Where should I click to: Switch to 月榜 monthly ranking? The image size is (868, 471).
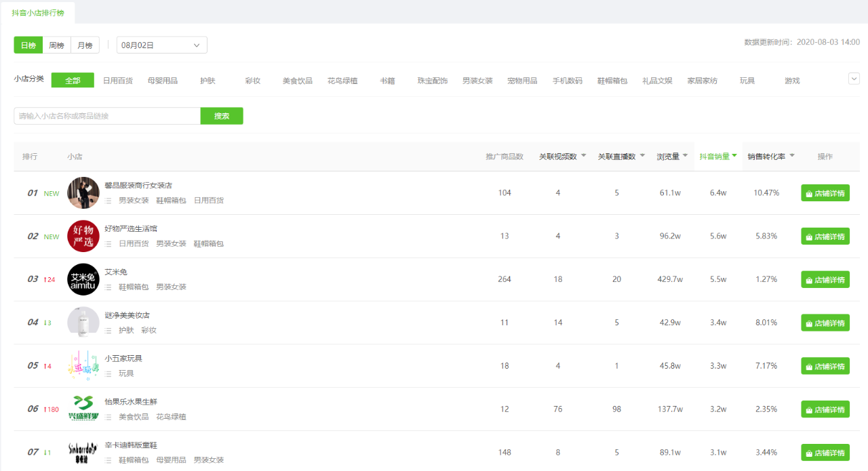point(85,45)
